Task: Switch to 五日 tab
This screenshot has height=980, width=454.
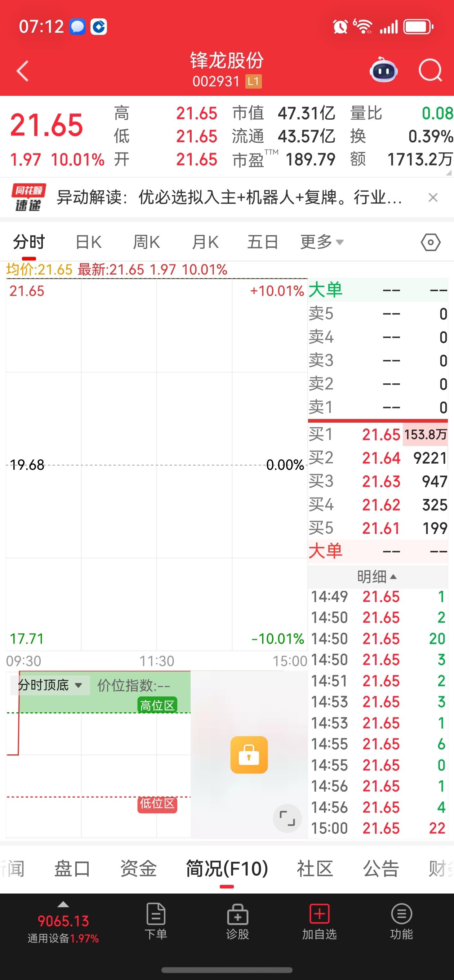Action: click(263, 242)
